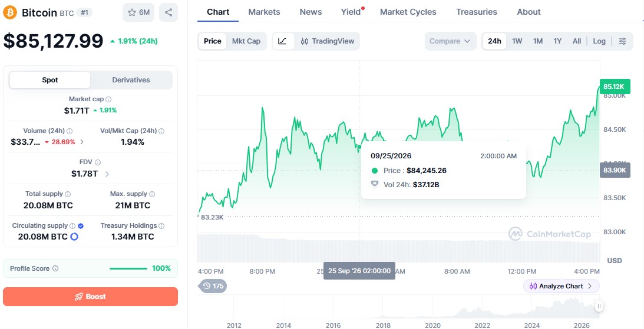Show Volume (24h) info icon

click(x=70, y=131)
